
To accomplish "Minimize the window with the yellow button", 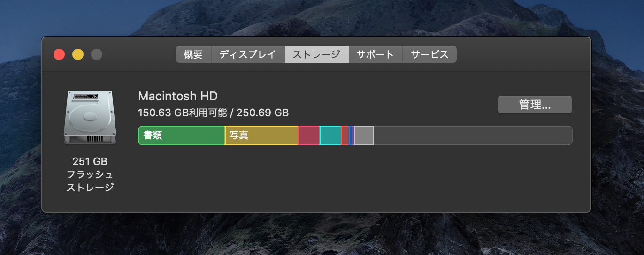I will click(78, 54).
